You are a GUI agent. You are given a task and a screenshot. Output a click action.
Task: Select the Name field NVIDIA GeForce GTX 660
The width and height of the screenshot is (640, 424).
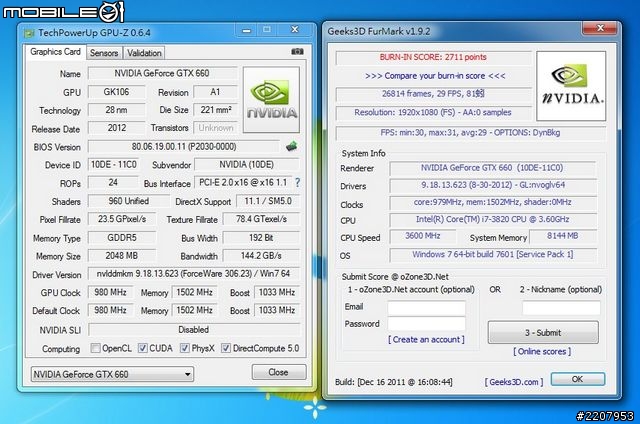point(162,73)
